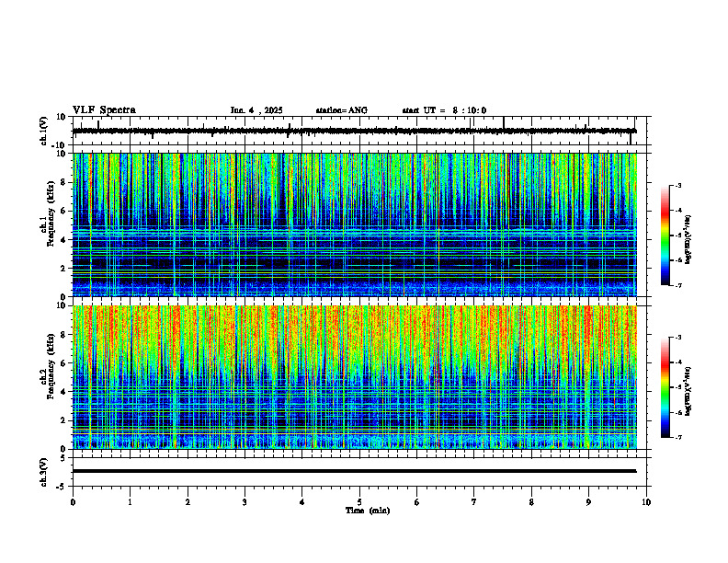
Task: Click time axis tick label "5"
Action: [x=359, y=502]
